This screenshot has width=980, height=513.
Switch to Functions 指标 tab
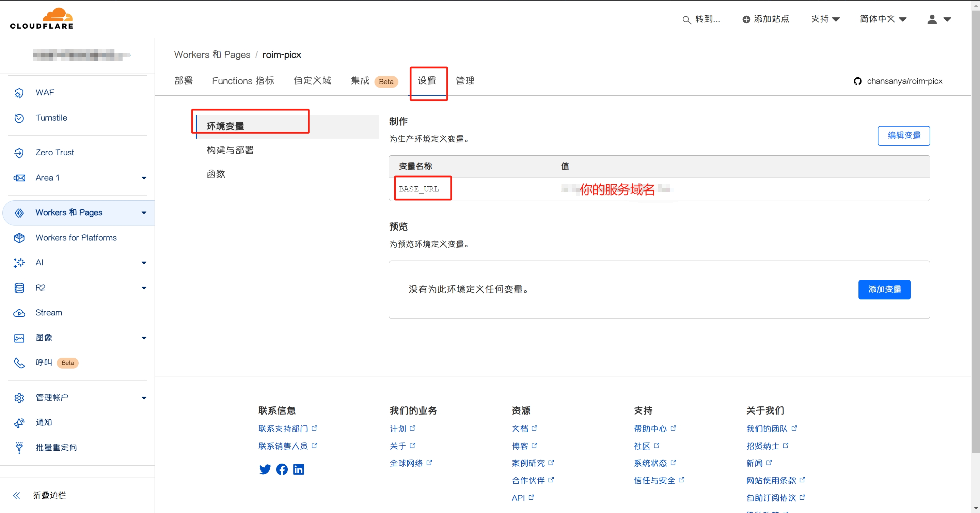243,81
